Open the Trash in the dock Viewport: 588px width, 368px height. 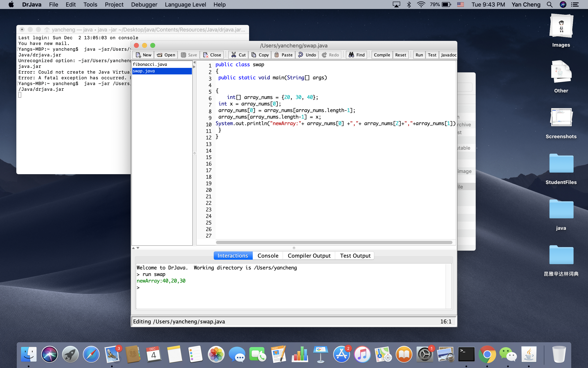559,354
